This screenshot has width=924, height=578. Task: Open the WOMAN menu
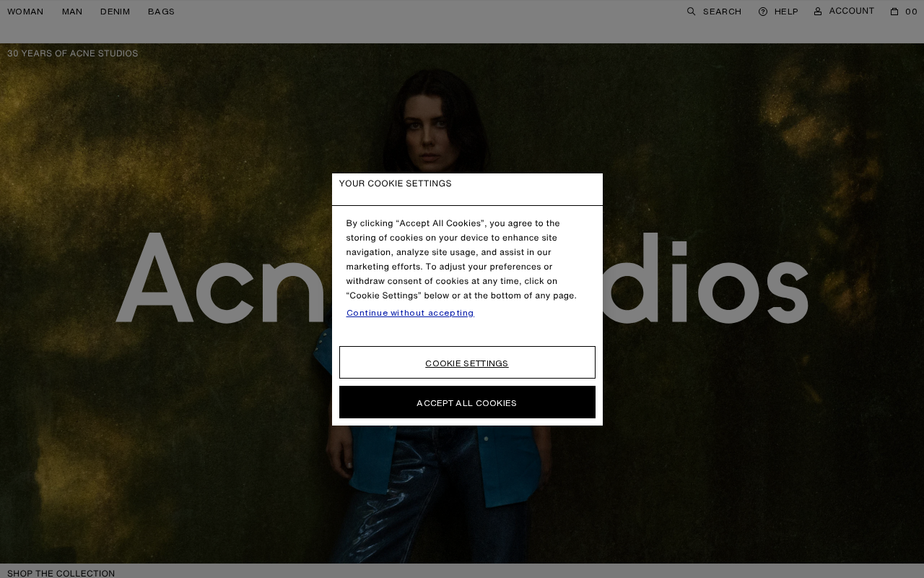pos(25,12)
